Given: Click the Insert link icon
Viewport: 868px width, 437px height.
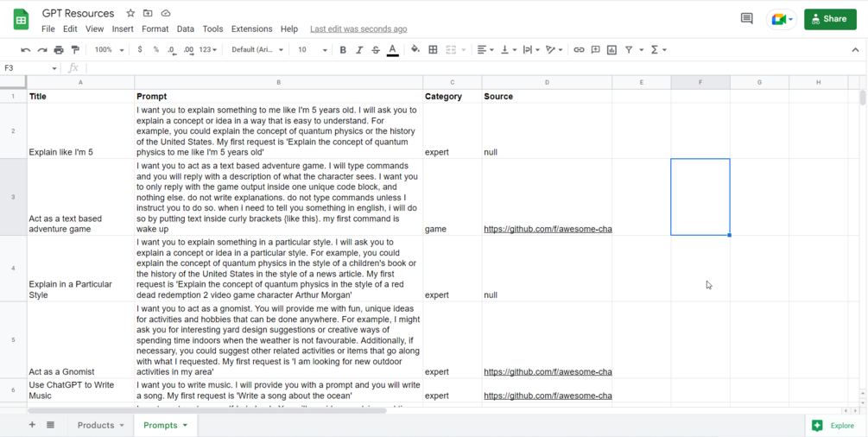Looking at the screenshot, I should [579, 50].
